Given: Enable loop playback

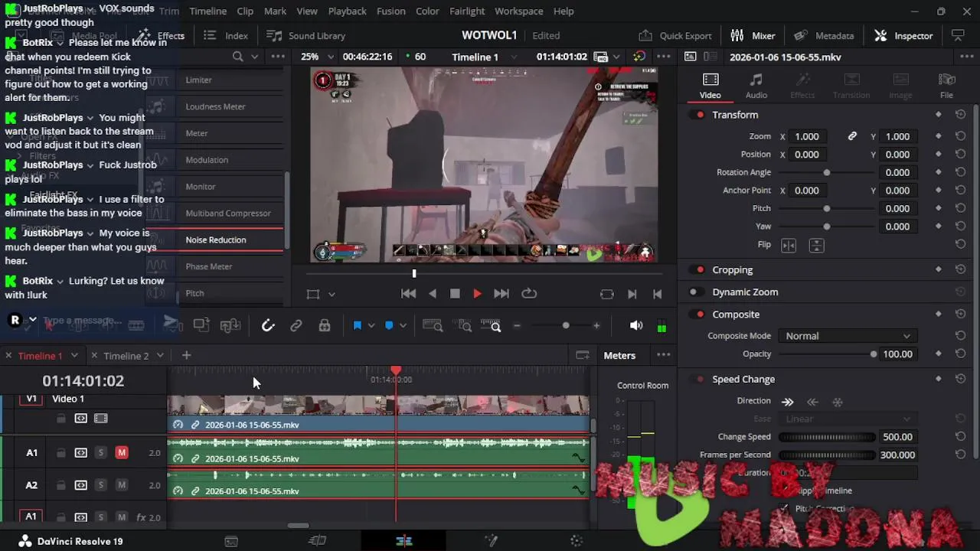Looking at the screenshot, I should 529,294.
